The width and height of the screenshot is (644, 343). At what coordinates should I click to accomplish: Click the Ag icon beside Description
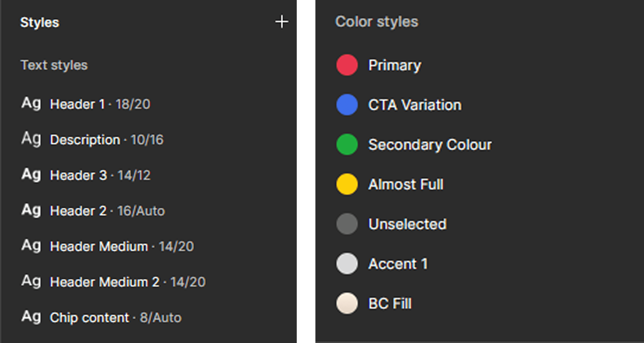[31, 139]
